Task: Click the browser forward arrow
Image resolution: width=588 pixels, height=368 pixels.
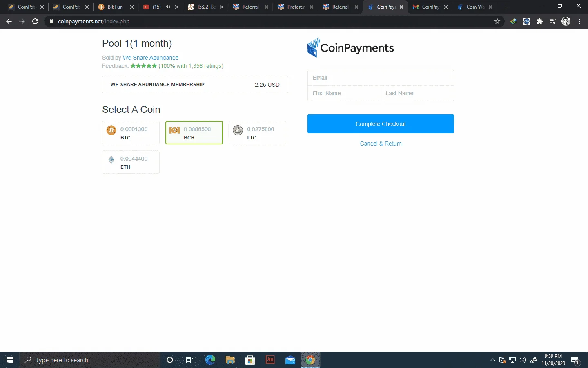Action: (x=22, y=21)
